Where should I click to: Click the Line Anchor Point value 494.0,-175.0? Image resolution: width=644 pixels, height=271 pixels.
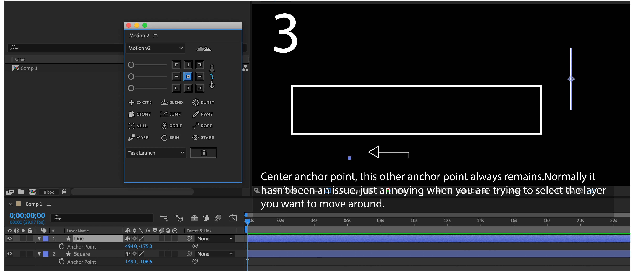pos(138,246)
